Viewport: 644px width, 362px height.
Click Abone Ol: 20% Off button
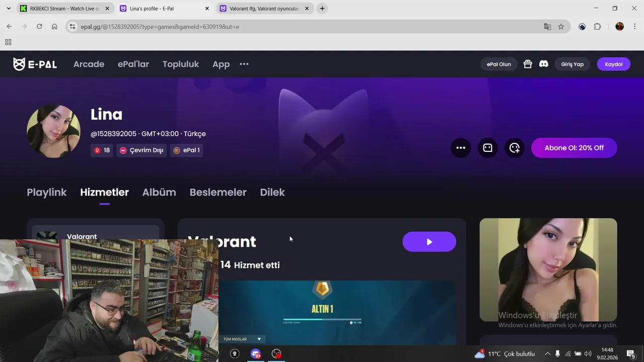[x=574, y=148]
